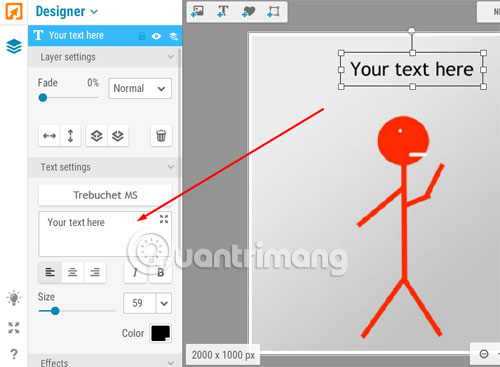The width and height of the screenshot is (500, 367).
Task: Expand the text box editor icon
Action: pos(164,219)
